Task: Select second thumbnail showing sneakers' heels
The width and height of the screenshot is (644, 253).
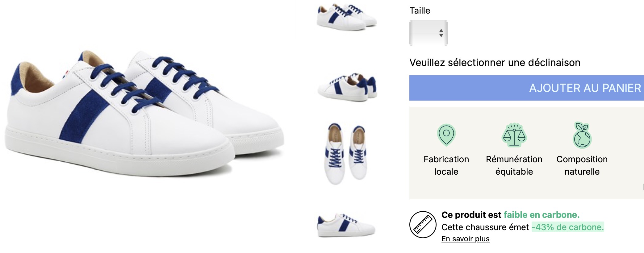Action: click(347, 88)
